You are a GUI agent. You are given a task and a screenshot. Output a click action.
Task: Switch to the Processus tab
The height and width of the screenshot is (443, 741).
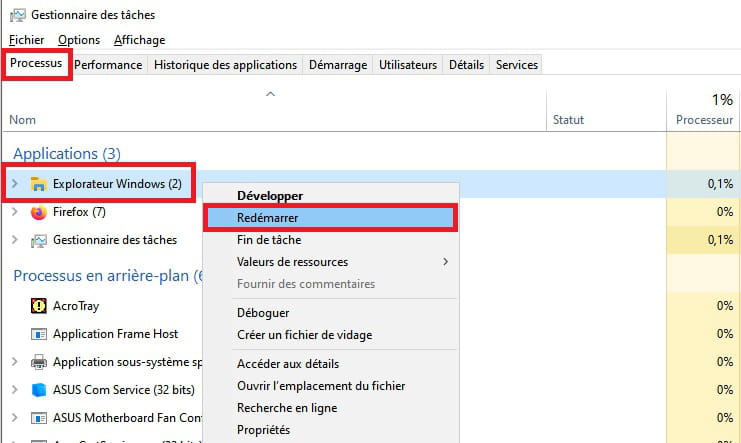click(x=36, y=63)
